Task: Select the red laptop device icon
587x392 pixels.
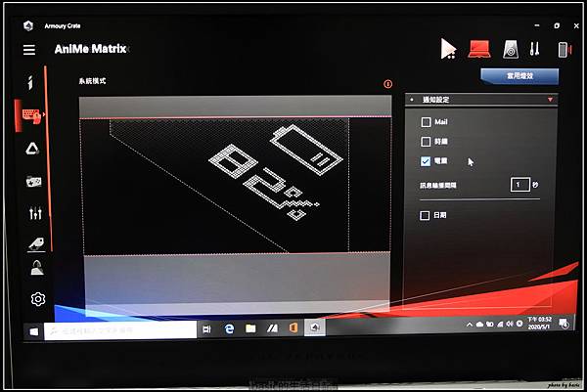Action: 479,49
